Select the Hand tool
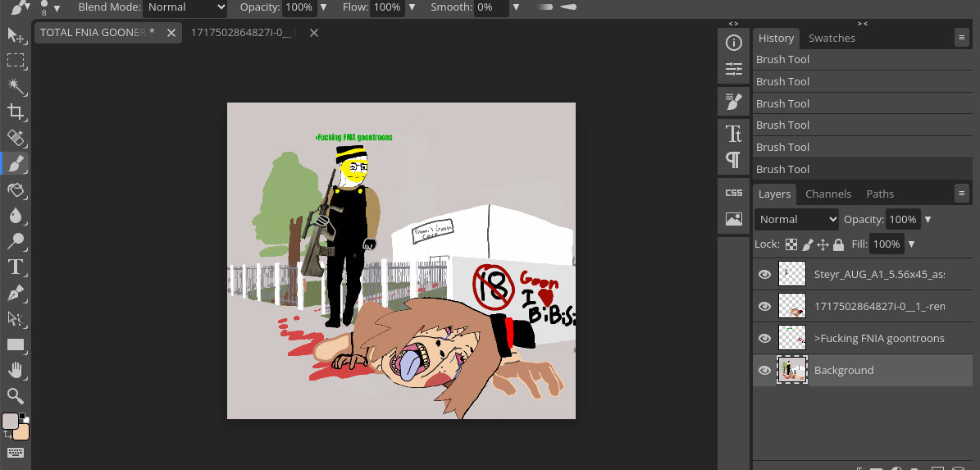The width and height of the screenshot is (980, 470). (x=15, y=370)
